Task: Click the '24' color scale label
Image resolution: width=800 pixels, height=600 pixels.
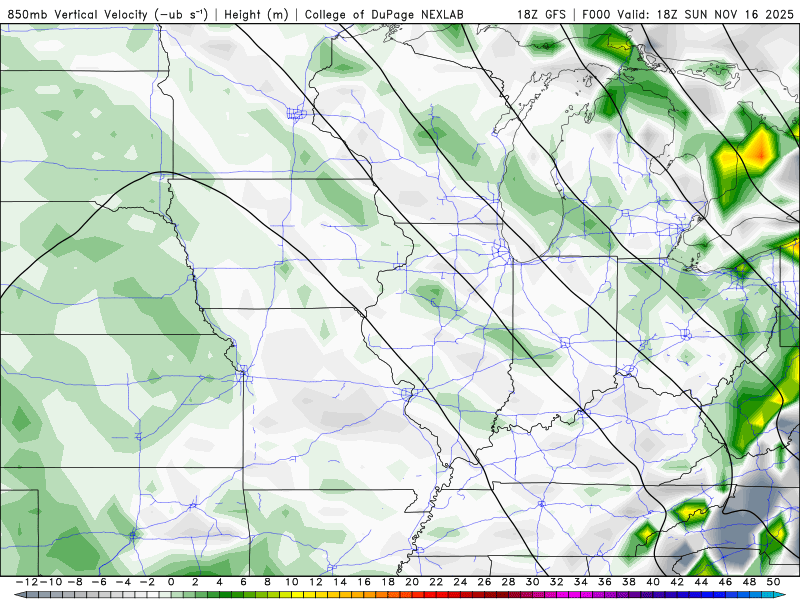Action: click(460, 582)
